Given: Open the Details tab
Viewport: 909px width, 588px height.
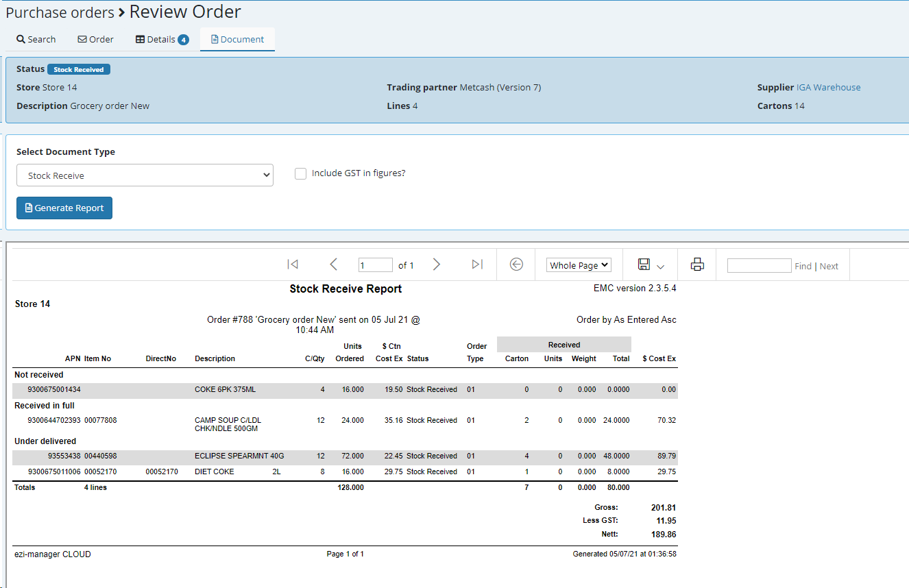Looking at the screenshot, I should (162, 39).
